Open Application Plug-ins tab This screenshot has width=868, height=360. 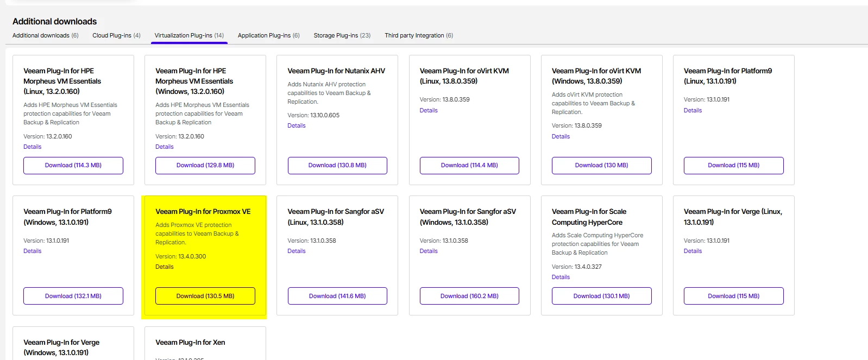(x=268, y=35)
